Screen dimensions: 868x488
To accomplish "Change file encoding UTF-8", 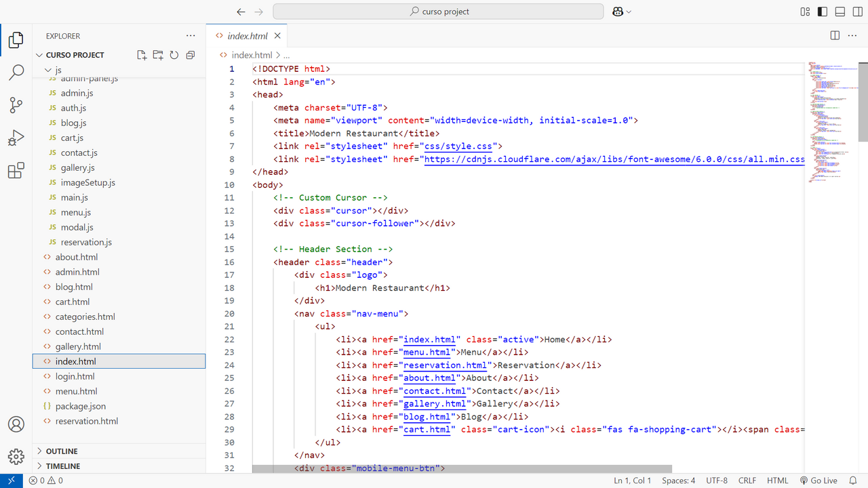I will pos(717,481).
